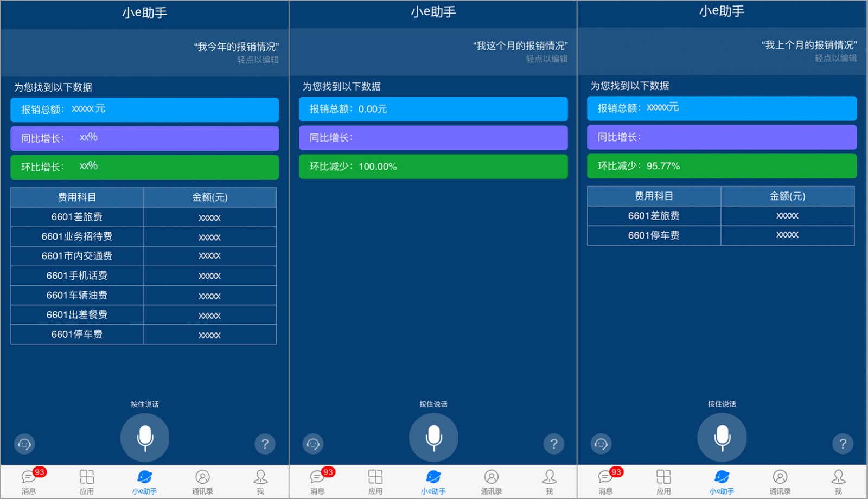Click 金额(元) header on 我今年的报销情况 screen

(210, 197)
